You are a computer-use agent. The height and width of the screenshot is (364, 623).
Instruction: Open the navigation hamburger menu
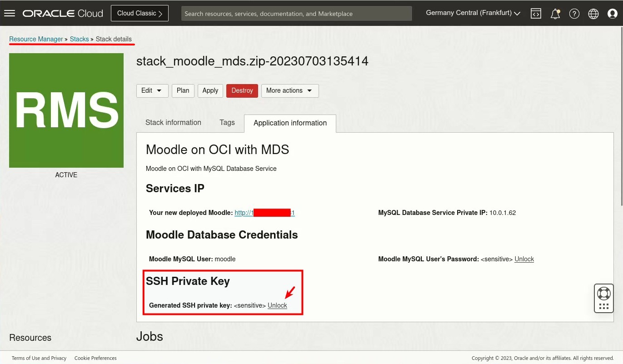[10, 13]
